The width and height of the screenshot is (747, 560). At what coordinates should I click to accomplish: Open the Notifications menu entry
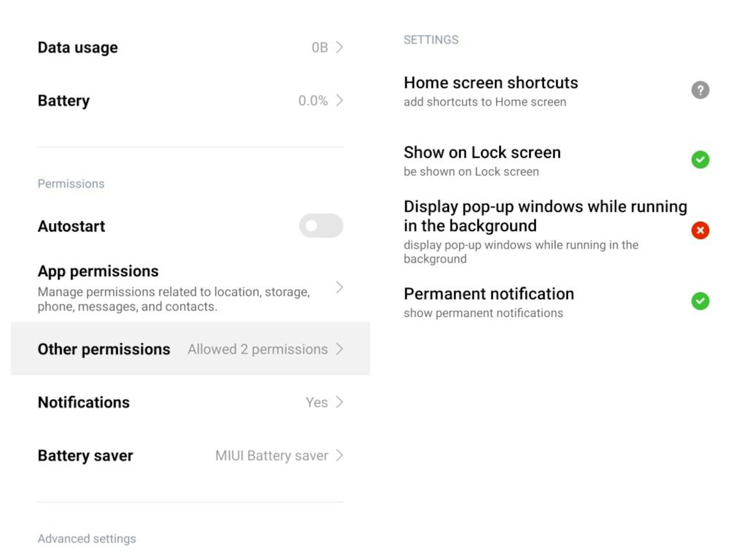84,402
